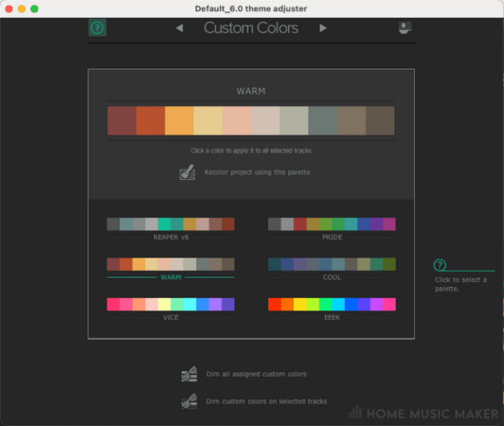Select the PRIDE palette
The image size is (504, 426).
[x=332, y=229]
